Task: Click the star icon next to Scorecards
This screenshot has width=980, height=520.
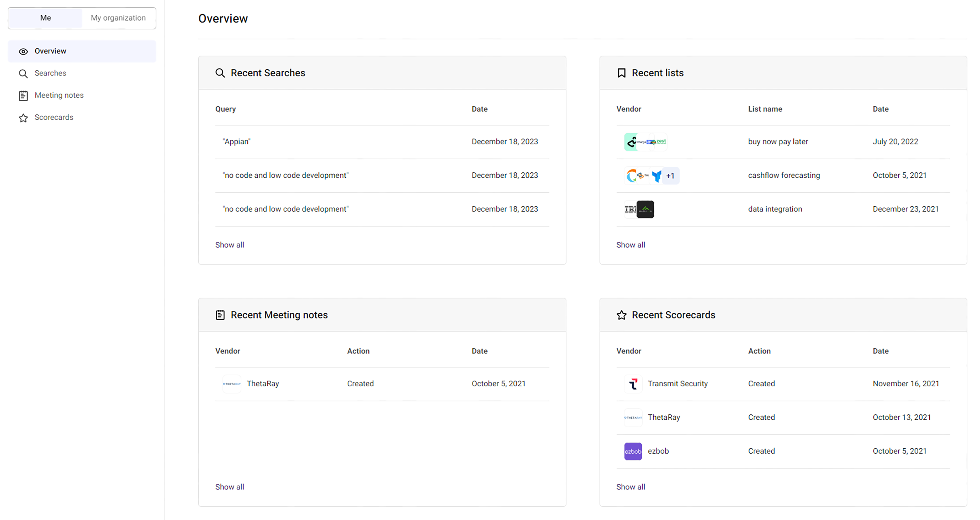Action: (23, 118)
